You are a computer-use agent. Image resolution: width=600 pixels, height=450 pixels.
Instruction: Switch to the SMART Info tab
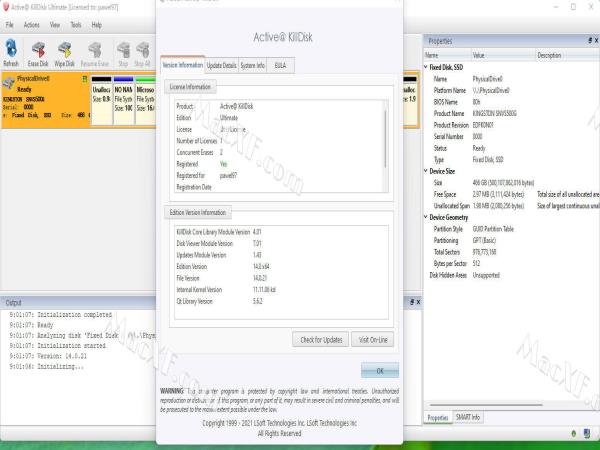click(x=468, y=417)
